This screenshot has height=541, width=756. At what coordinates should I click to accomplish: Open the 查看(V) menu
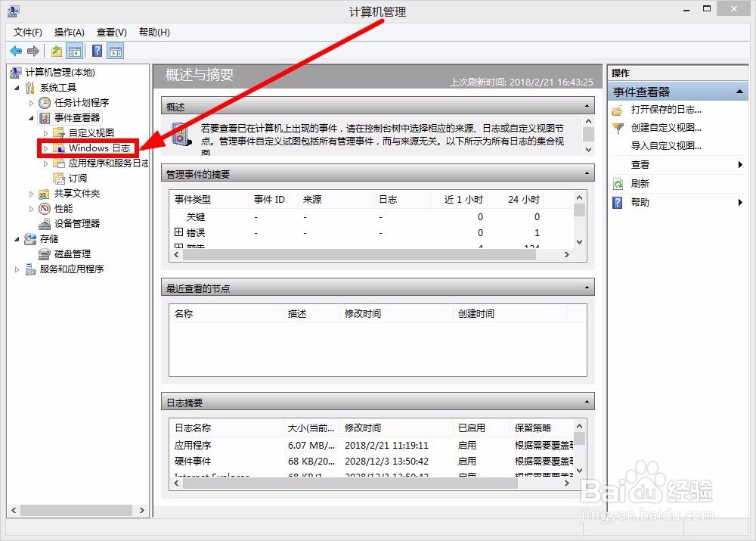click(110, 32)
